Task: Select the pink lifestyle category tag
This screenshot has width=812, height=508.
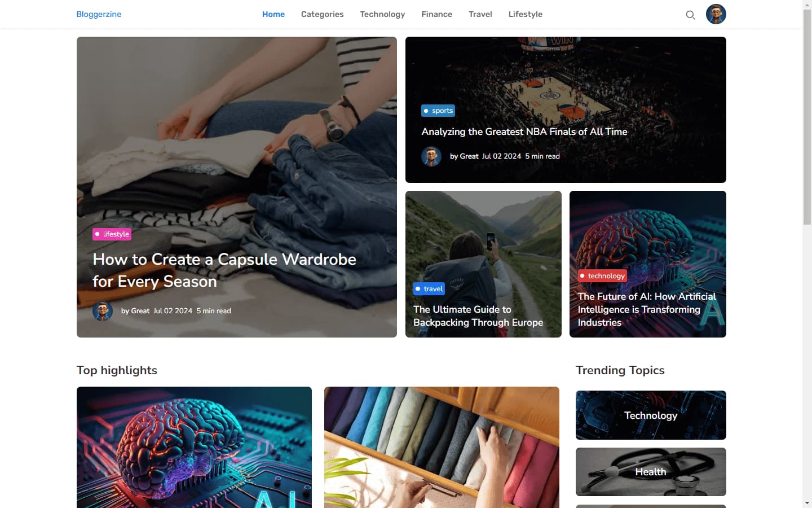Action: click(112, 234)
